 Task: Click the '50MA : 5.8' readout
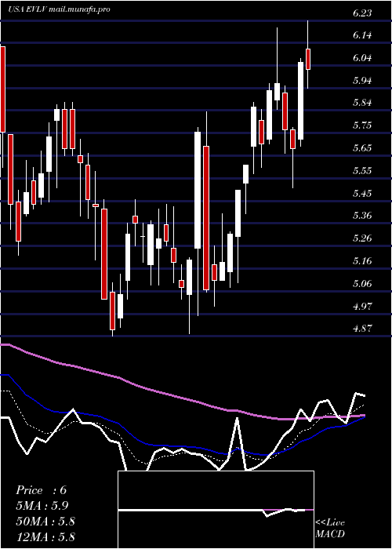coord(45,522)
